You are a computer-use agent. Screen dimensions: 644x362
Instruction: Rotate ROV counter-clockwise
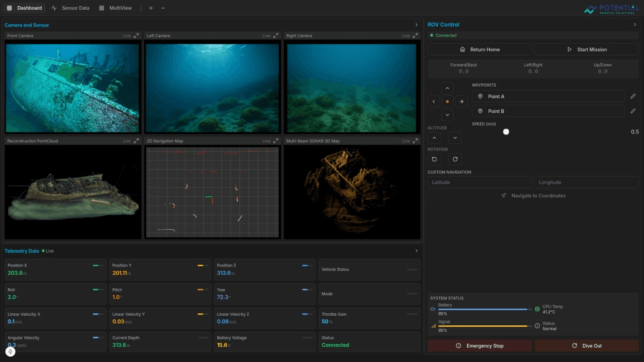434,159
